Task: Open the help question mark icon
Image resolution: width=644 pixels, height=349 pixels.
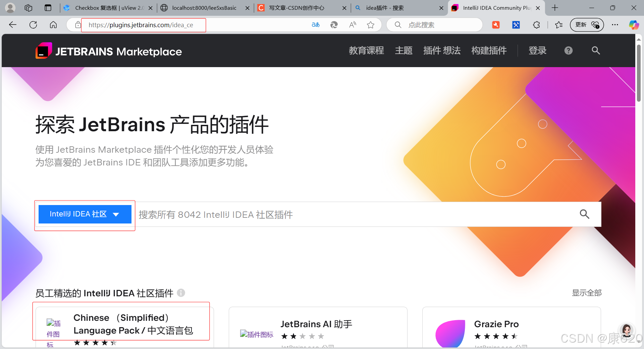Action: point(568,51)
